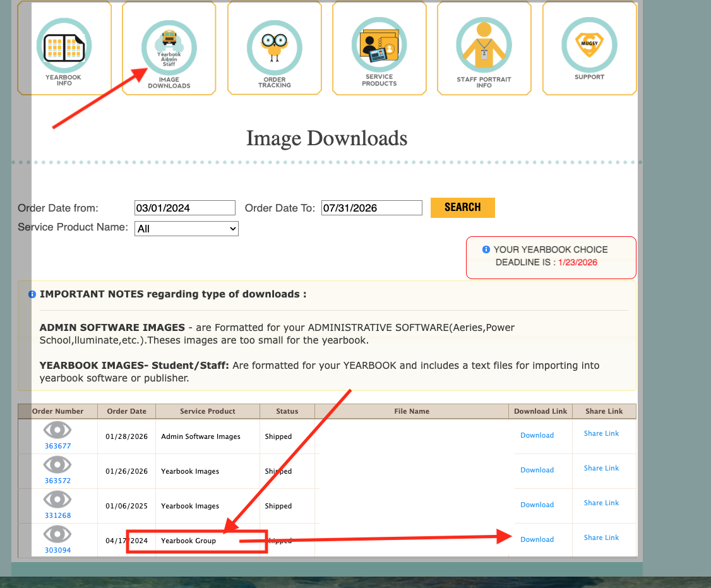Open Share Link for order 303094
Screen dimensions: 711x588
coord(601,537)
